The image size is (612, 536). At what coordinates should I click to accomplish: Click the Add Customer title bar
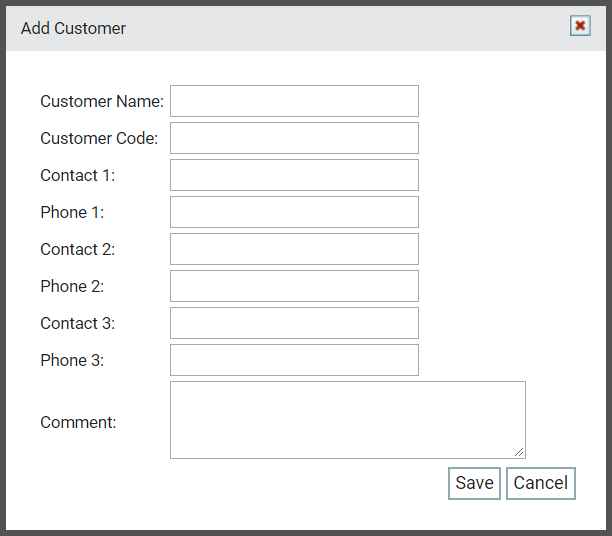click(x=306, y=28)
